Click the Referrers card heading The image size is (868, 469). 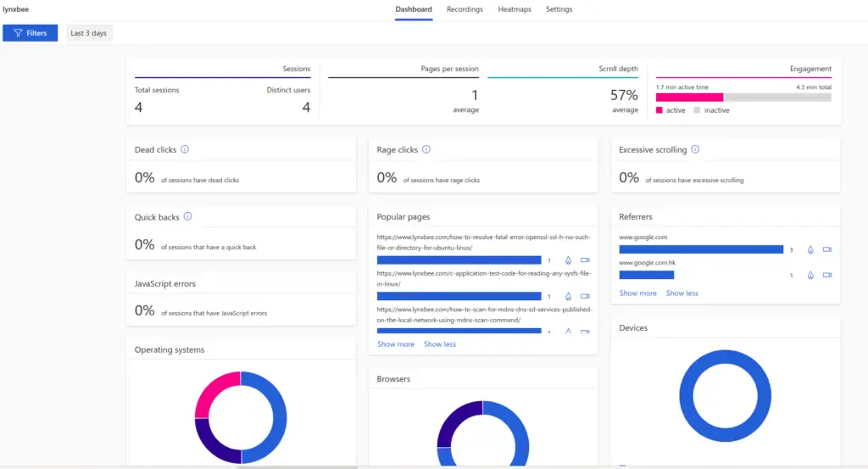click(x=636, y=217)
